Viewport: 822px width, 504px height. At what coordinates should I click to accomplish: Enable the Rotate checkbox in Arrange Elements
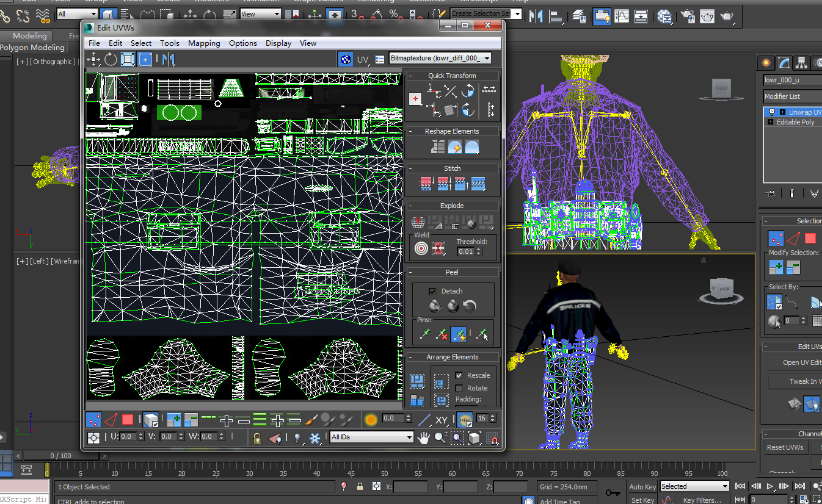(459, 388)
